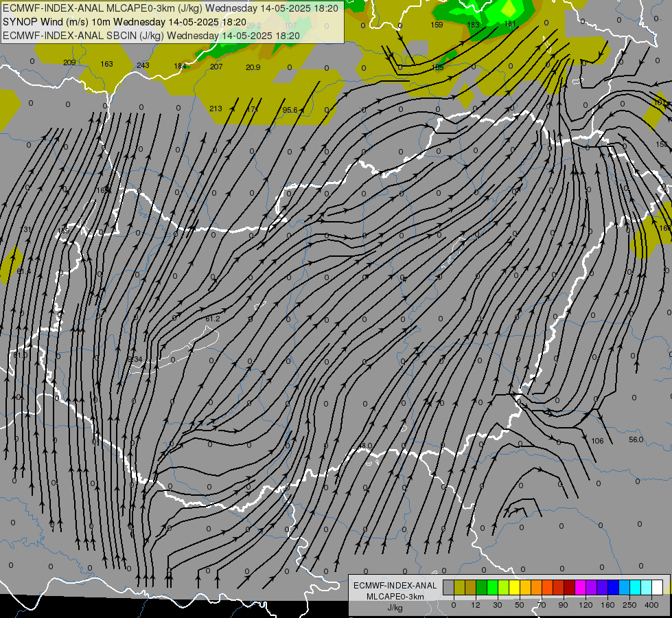Click the sky blue legend swatch
Image resolution: width=672 pixels, height=618 pixels.
(x=625, y=587)
